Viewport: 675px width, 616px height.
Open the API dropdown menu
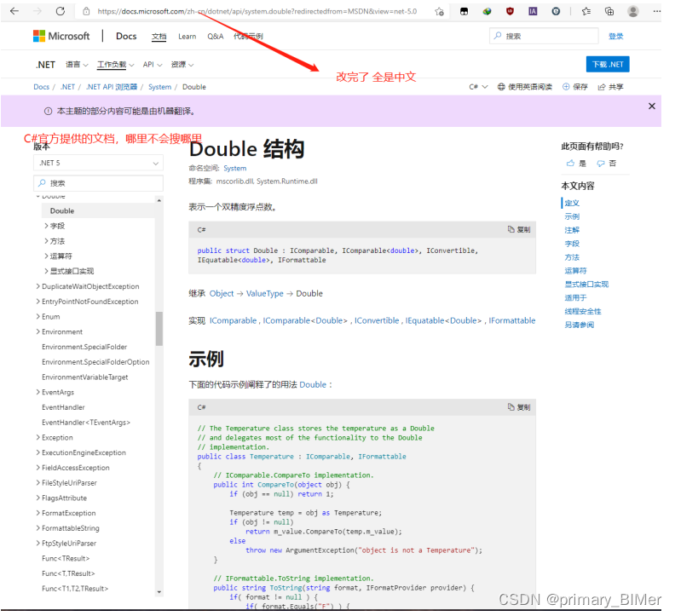pos(153,65)
